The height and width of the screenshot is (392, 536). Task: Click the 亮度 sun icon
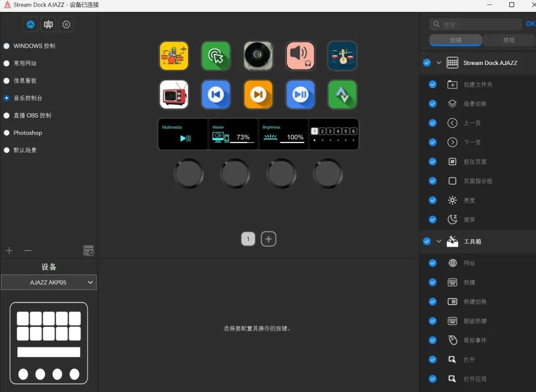[452, 200]
